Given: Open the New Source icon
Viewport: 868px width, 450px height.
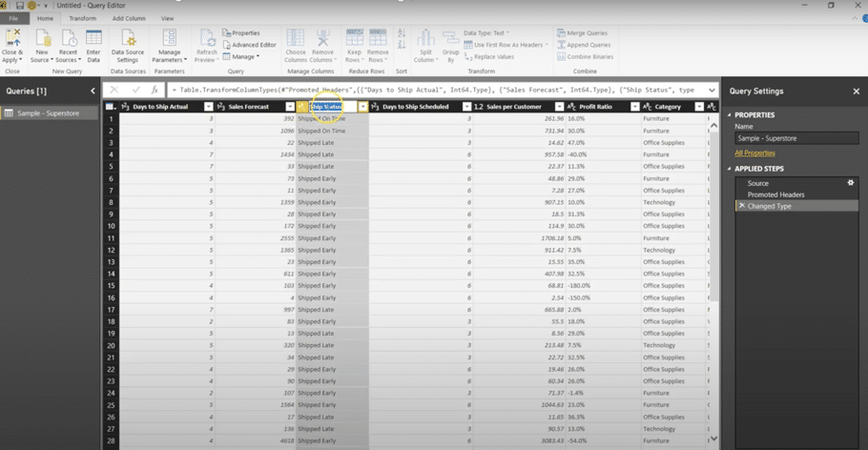Looking at the screenshot, I should (43, 39).
